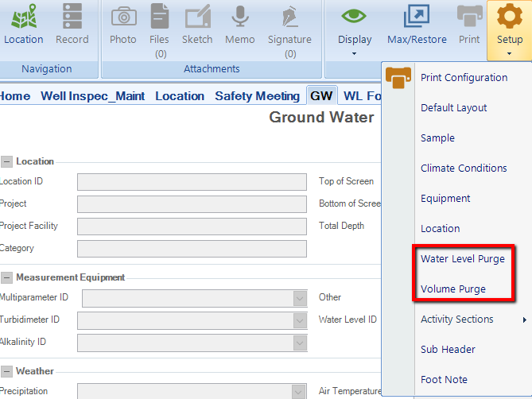
Task: Expand the Display dropdown arrow
Action: 354,53
